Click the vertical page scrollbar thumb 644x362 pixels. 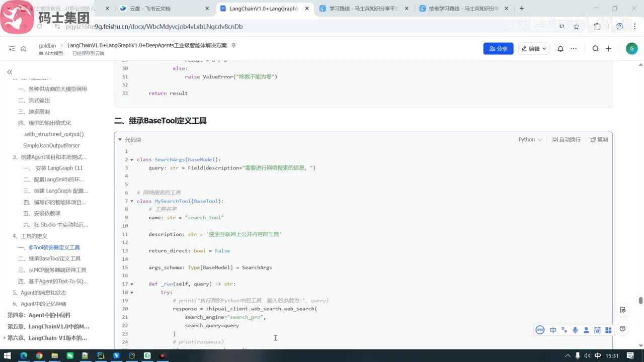point(640,301)
